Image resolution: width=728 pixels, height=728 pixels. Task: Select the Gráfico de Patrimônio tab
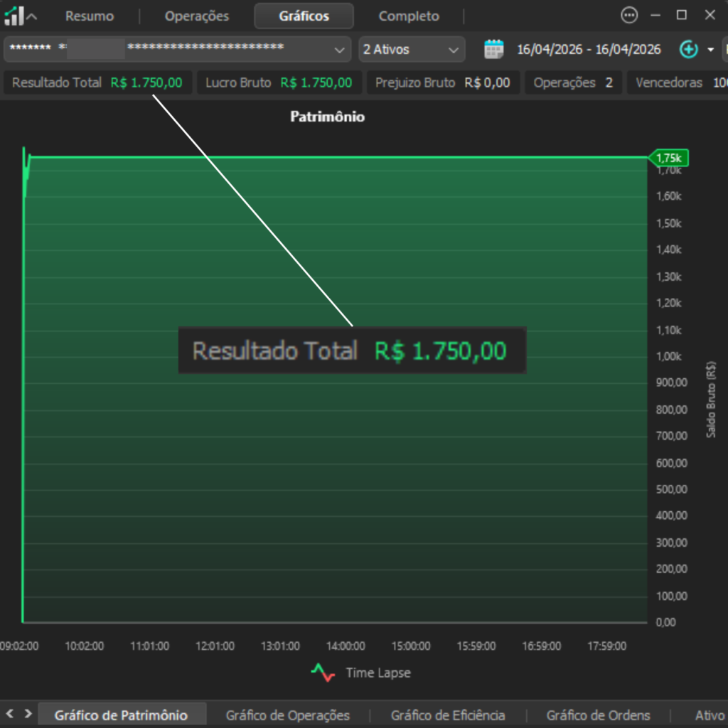(121, 715)
